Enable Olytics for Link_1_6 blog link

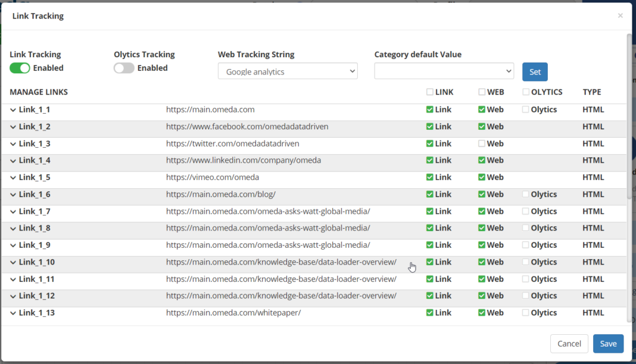pyautogui.click(x=526, y=194)
